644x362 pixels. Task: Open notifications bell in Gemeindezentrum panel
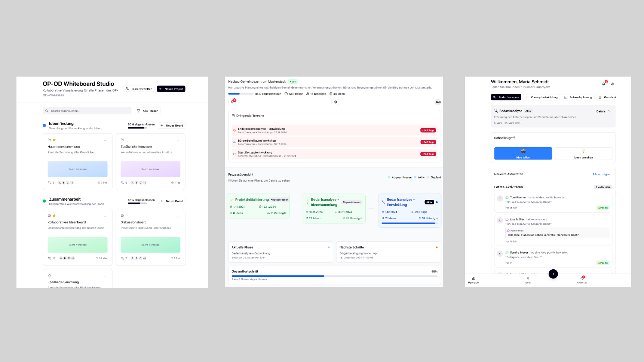pyautogui.click(x=232, y=102)
